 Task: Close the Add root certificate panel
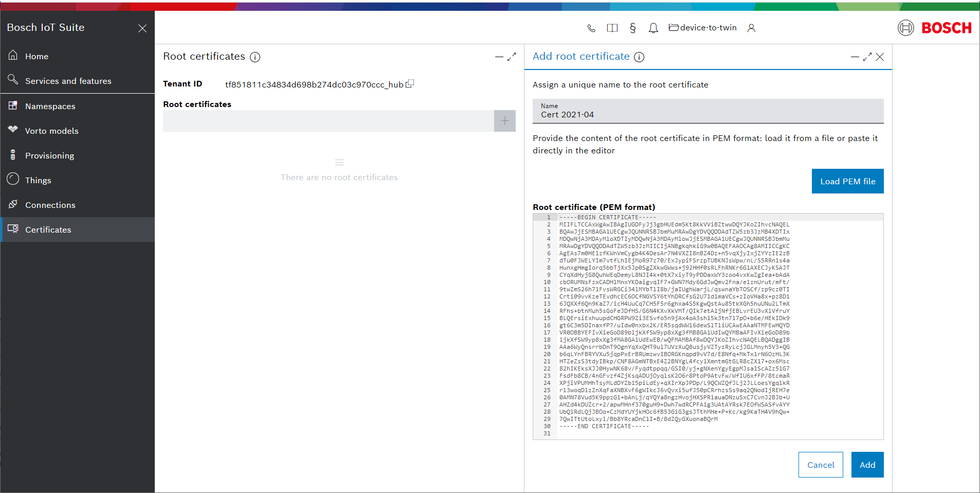coord(880,57)
